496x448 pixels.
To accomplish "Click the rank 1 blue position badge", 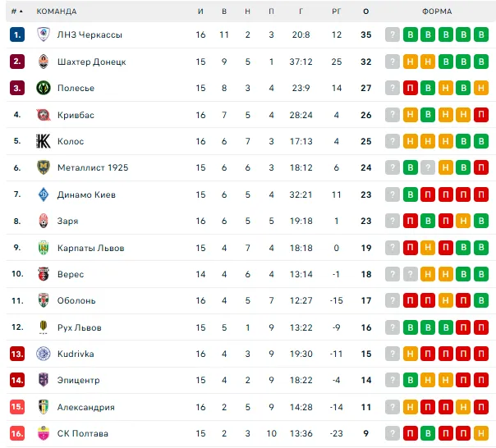I will click(x=17, y=35).
